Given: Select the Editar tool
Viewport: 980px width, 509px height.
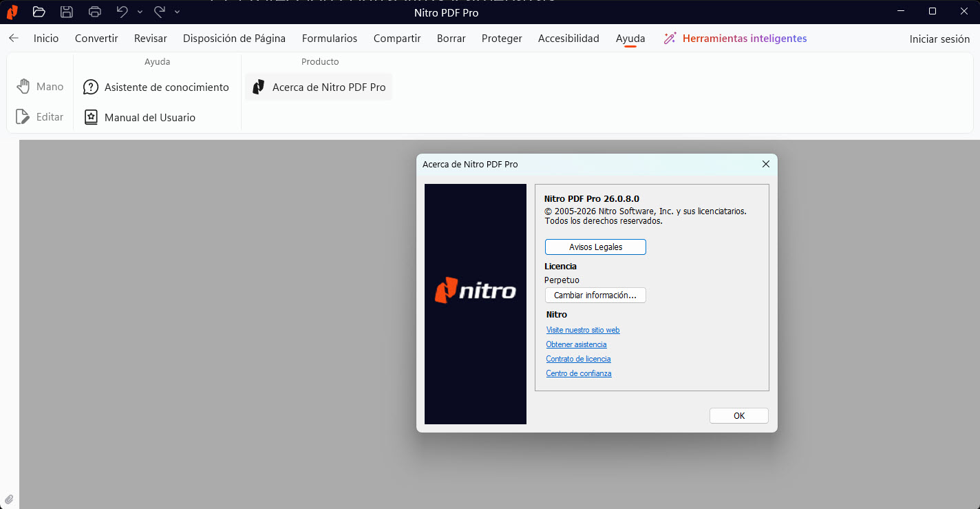Looking at the screenshot, I should point(40,117).
